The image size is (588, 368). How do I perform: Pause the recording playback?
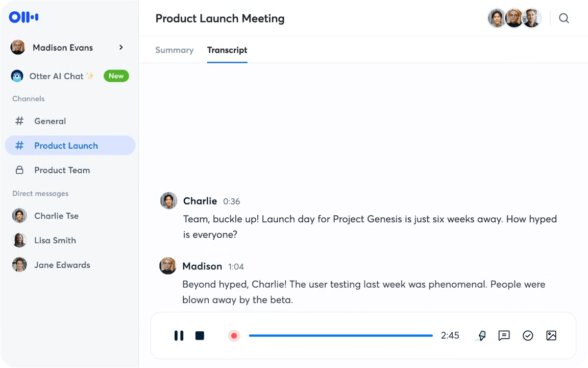click(179, 336)
